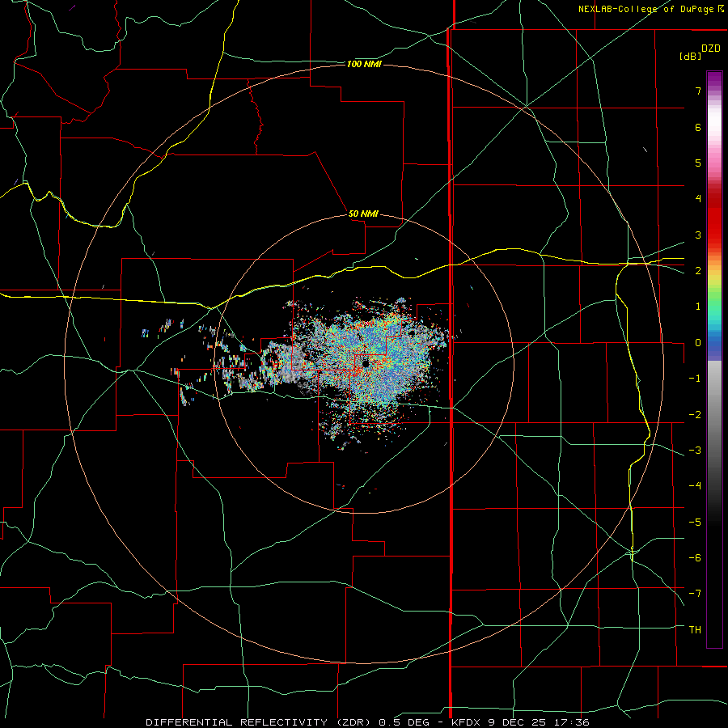This screenshot has height=728, width=728.
Task: Click the 5 dB label on the legend
Action: pos(698,163)
